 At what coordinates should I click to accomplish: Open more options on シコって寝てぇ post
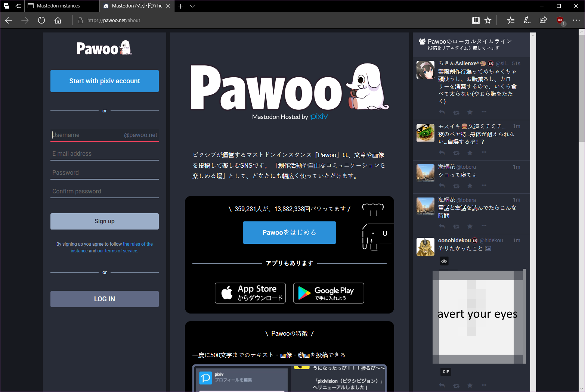coord(484,186)
